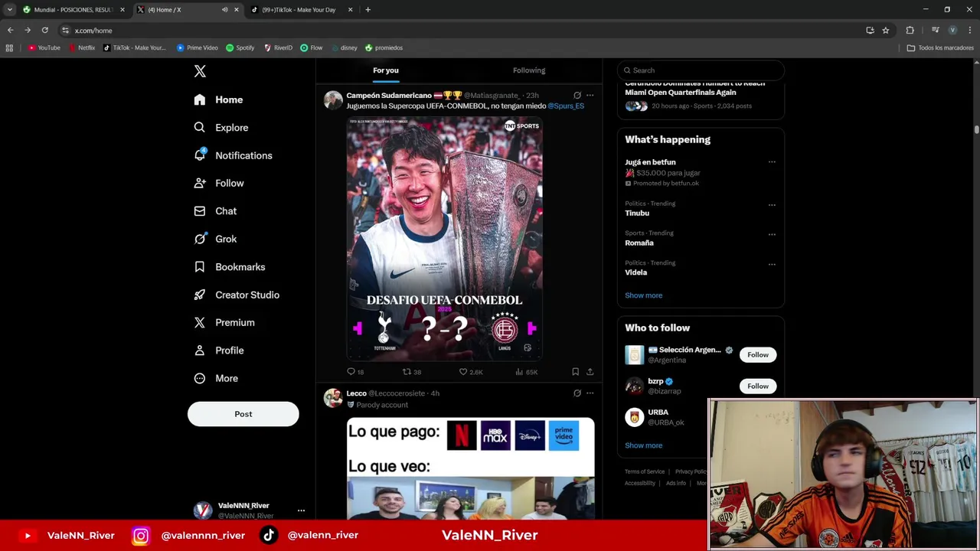The image size is (980, 551).
Task: Mute audio on the X browser tab
Action: (x=224, y=10)
